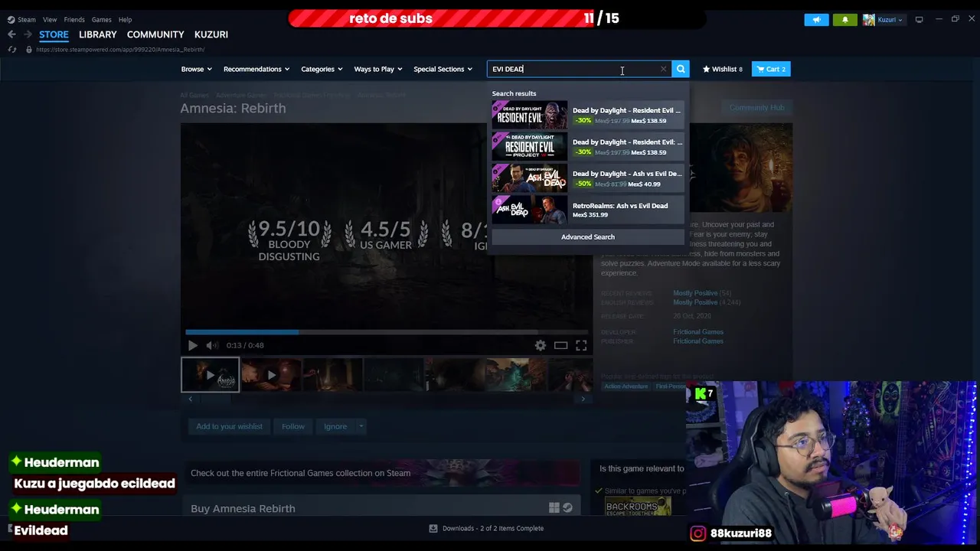Open the Help menu

(125, 20)
